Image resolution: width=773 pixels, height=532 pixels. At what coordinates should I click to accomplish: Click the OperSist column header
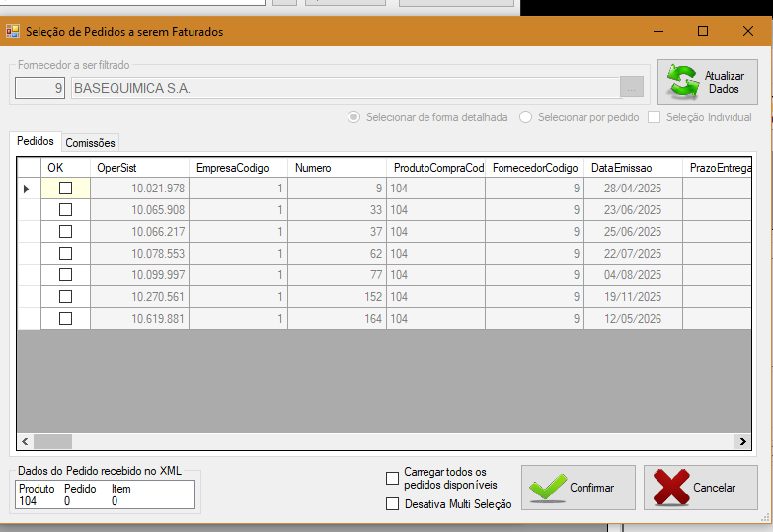point(139,168)
